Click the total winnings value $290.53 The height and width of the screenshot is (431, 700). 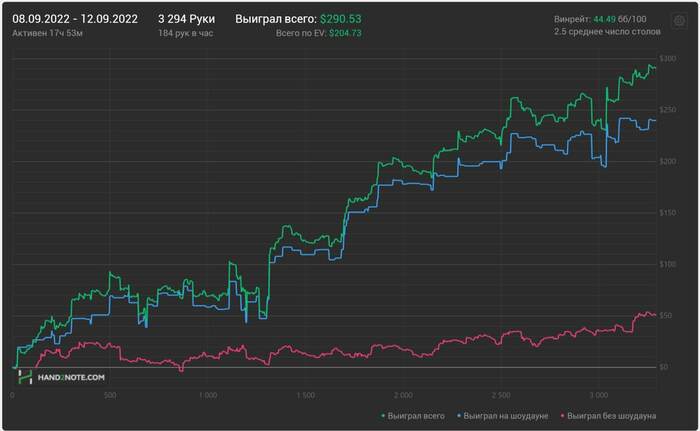(341, 19)
